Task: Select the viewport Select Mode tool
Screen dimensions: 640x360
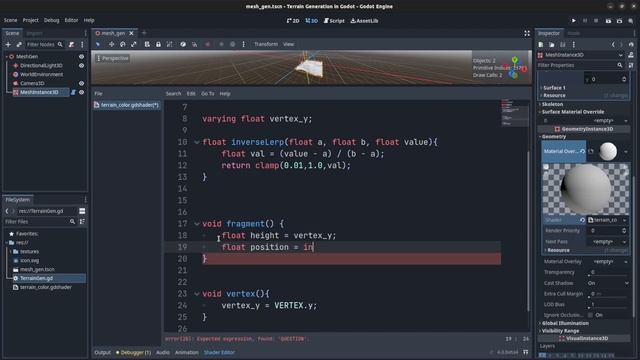Action: point(98,44)
